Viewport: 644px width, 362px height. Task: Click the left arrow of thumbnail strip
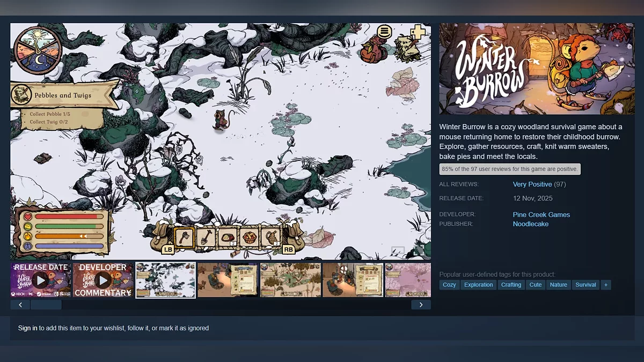[x=20, y=305]
